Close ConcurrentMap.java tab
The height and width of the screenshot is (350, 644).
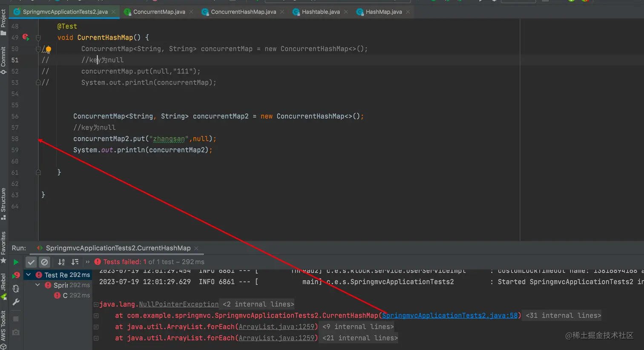[x=191, y=12]
